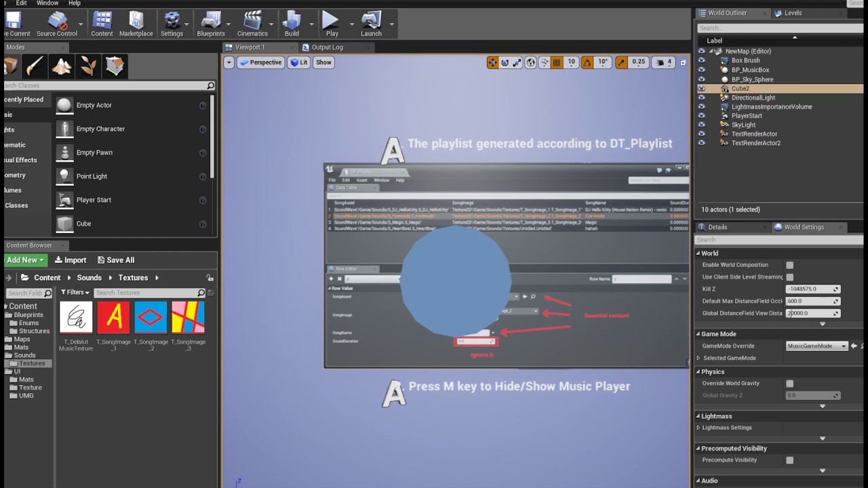
Task: Select the Foliage mode icon
Action: (x=88, y=66)
